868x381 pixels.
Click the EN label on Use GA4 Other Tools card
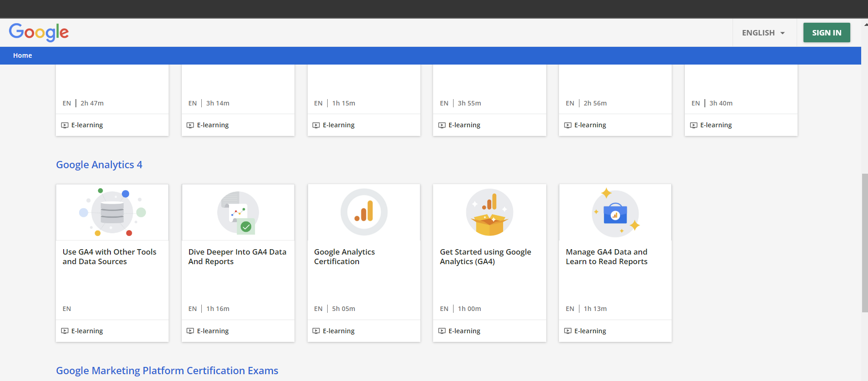[x=67, y=309]
